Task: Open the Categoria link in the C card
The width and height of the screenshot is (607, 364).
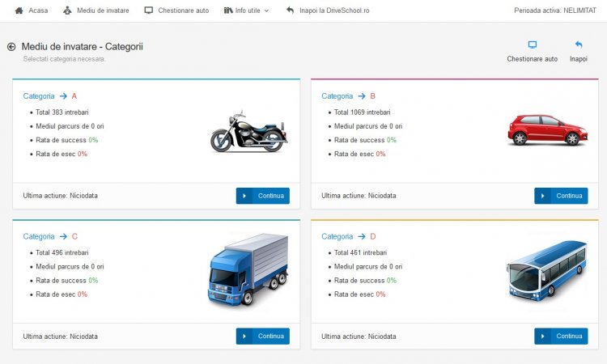Action: click(x=39, y=236)
